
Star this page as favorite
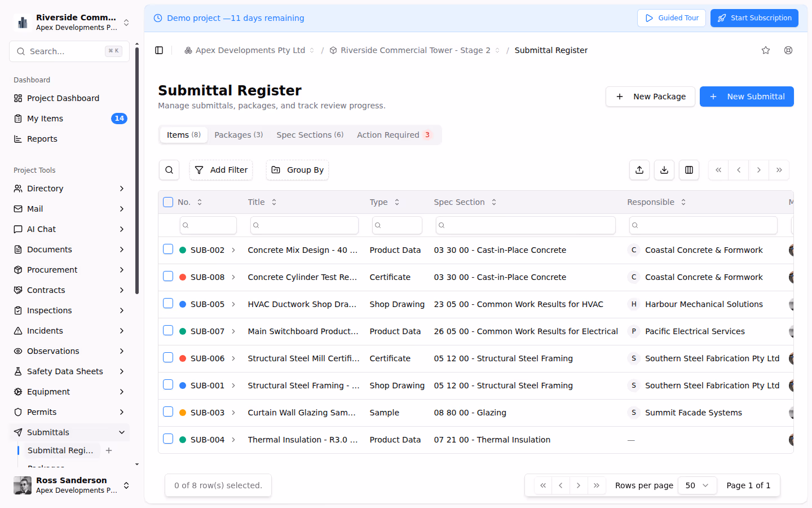[766, 50]
